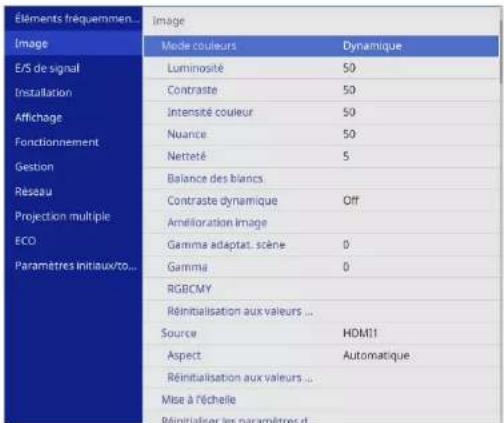Adjust the Luminosité setting
504x423 pixels.
(321, 68)
